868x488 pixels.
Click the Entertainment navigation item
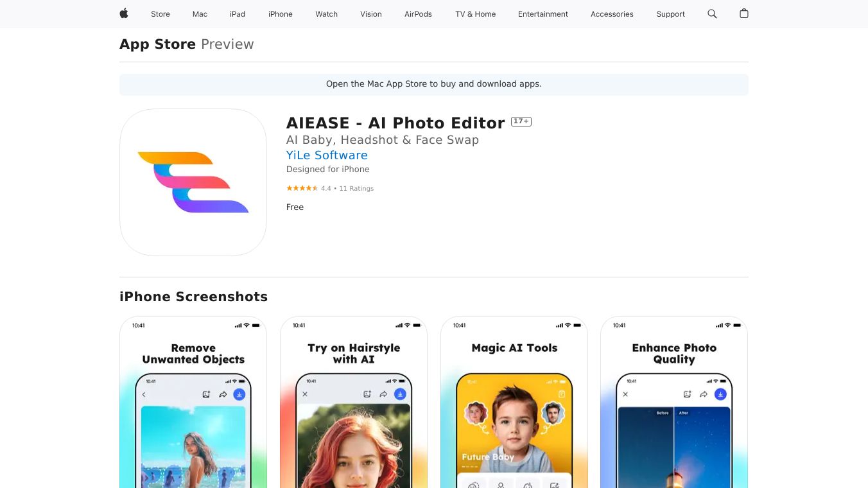click(543, 14)
